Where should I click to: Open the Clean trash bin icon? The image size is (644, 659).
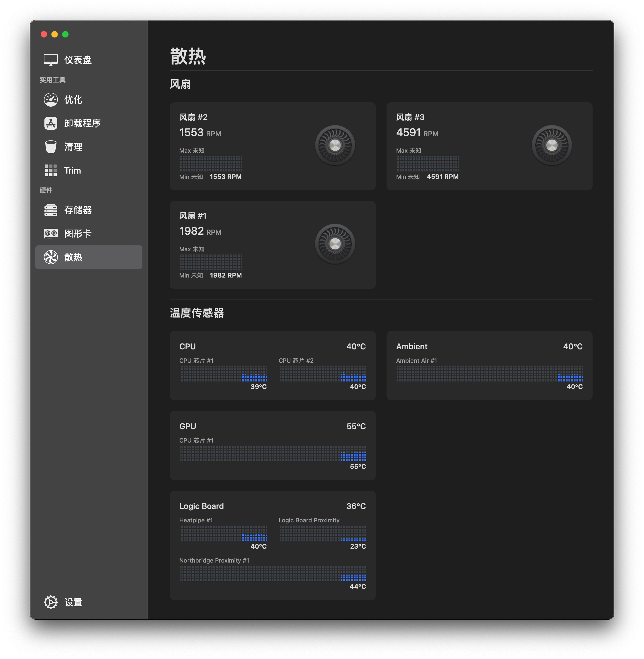(51, 147)
